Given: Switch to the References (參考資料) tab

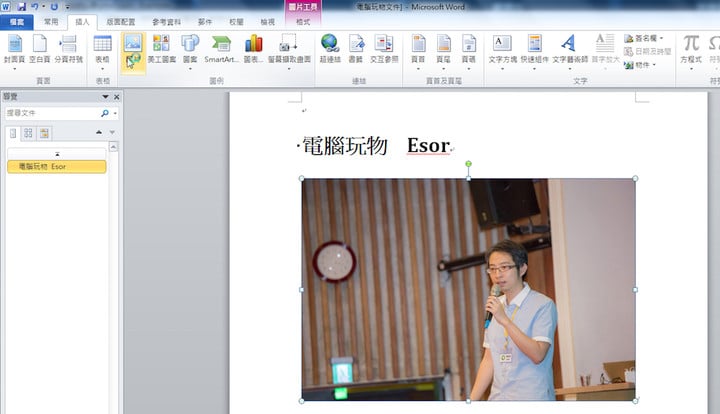Looking at the screenshot, I should 167,22.
